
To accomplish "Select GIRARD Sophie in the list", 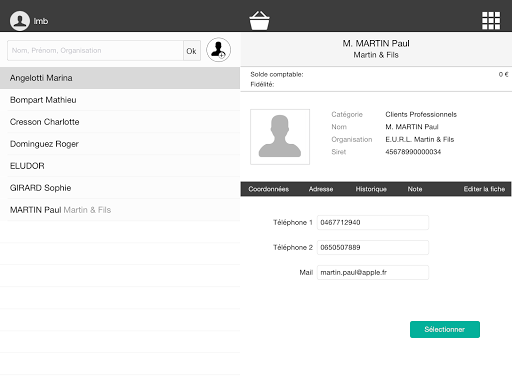I will tap(120, 188).
